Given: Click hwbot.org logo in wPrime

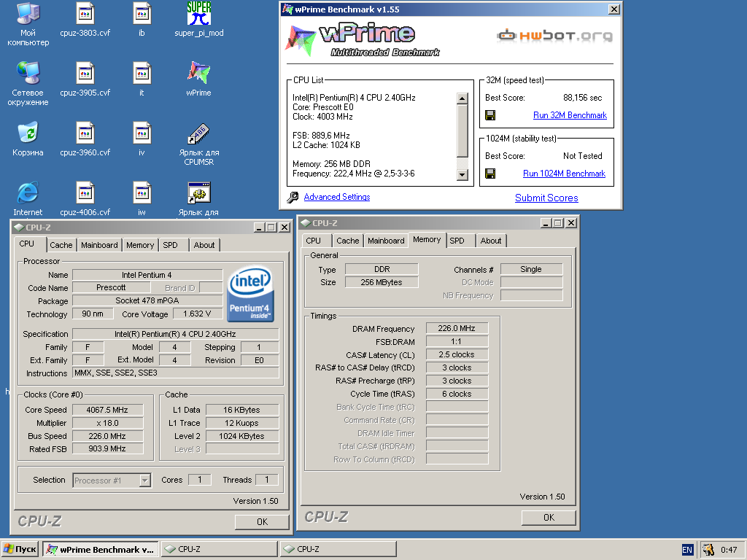Looking at the screenshot, I should [x=554, y=35].
